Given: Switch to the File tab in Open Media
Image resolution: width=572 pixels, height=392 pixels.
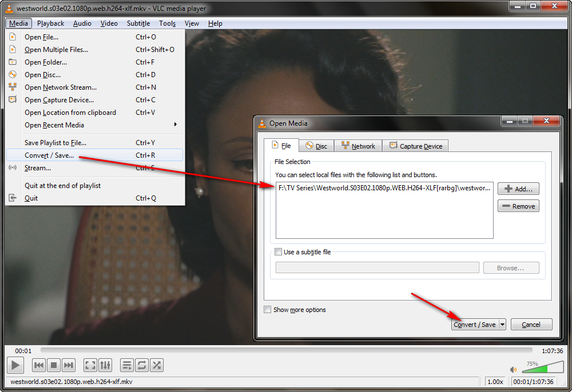Looking at the screenshot, I should 281,145.
